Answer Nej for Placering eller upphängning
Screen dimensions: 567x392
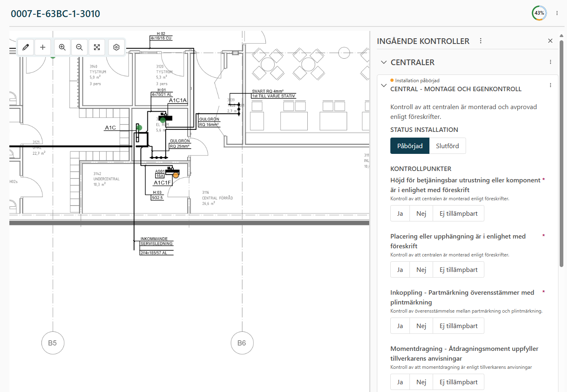421,269
